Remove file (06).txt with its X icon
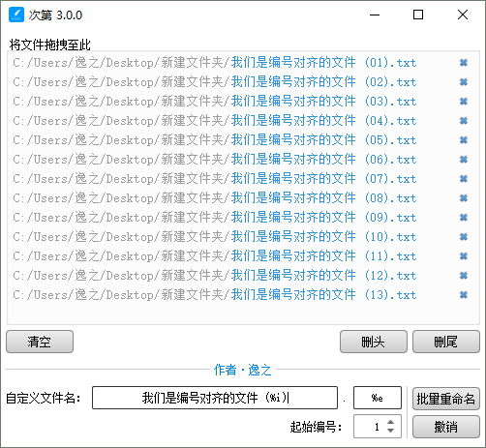This screenshot has width=486, height=448. point(464,160)
